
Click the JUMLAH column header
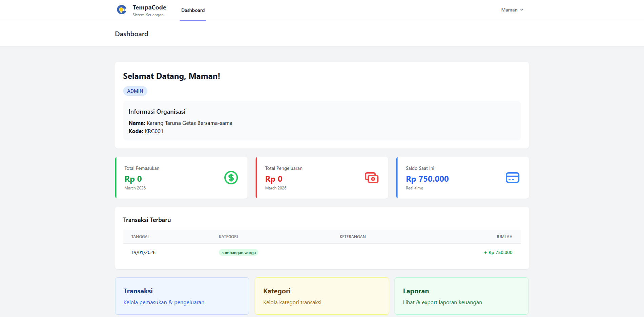click(x=504, y=237)
